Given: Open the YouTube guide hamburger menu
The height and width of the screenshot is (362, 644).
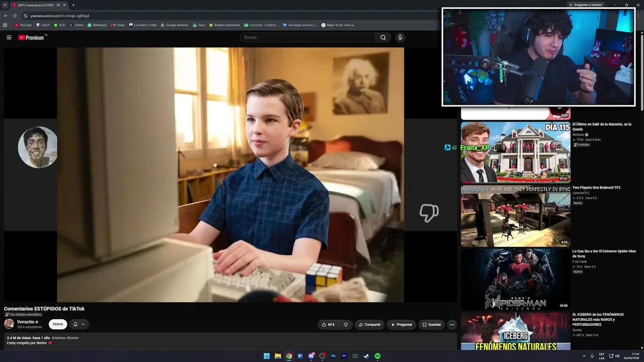Looking at the screenshot, I should (x=9, y=37).
